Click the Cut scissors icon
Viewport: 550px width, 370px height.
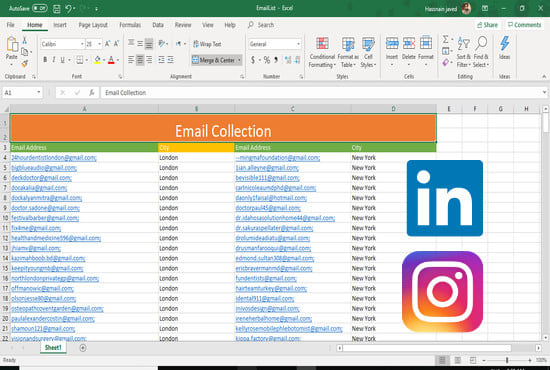(x=25, y=40)
